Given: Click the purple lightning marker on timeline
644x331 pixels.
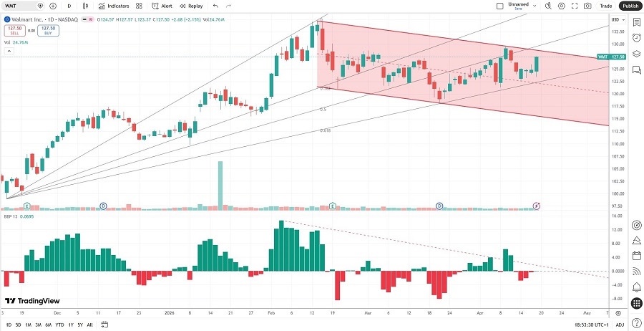Looking at the screenshot, I should pyautogui.click(x=537, y=205).
